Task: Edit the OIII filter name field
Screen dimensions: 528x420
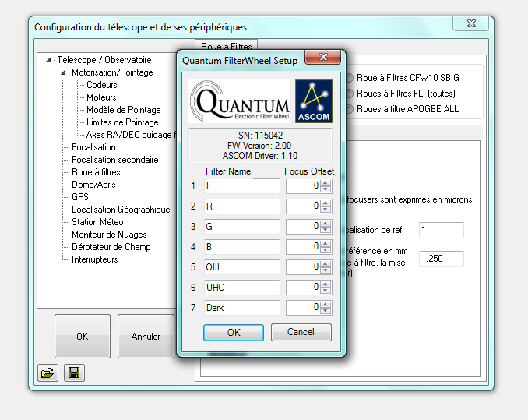Action: point(241,267)
